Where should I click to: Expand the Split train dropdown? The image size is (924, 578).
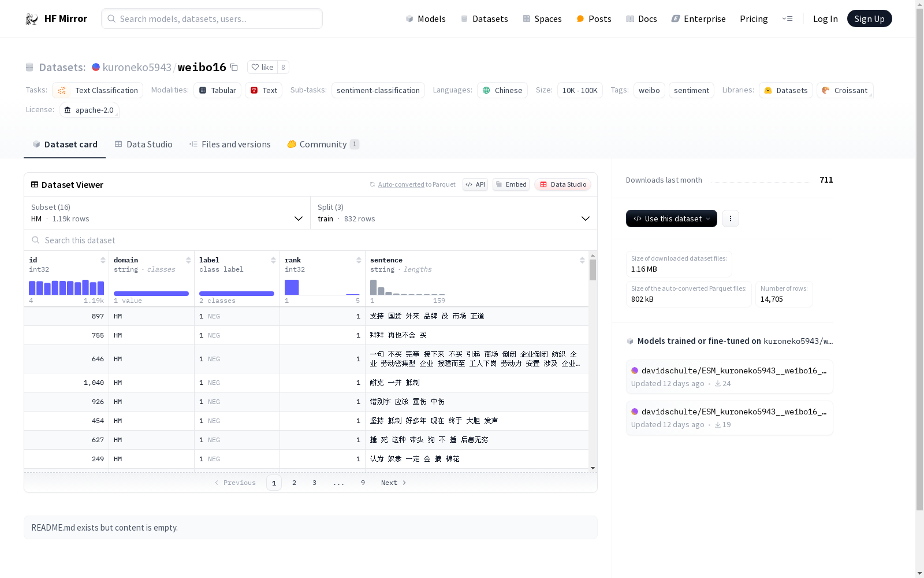pos(454,213)
